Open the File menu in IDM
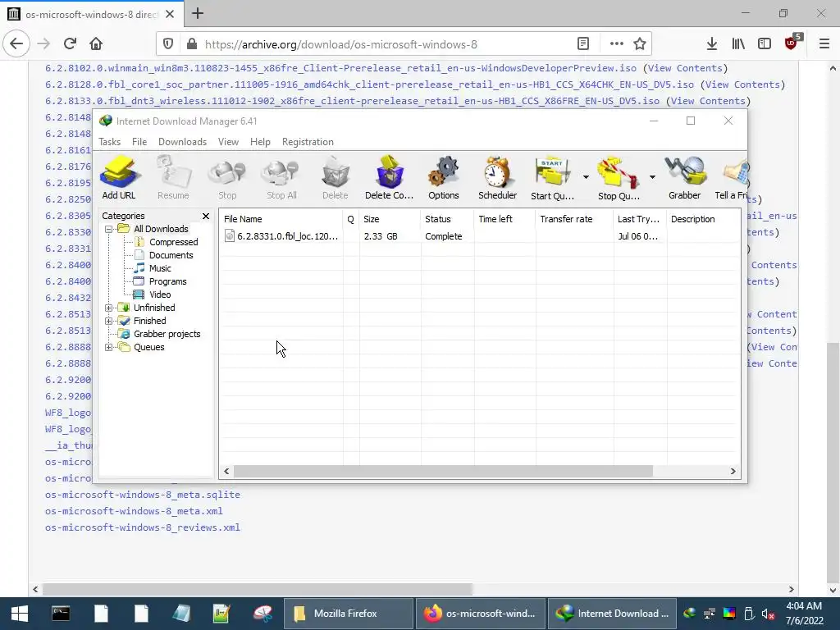The height and width of the screenshot is (630, 840). (139, 142)
